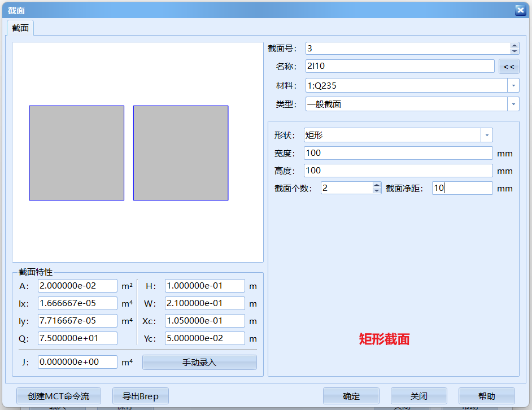
Task: Collapse the panel with the << button
Action: click(x=508, y=66)
